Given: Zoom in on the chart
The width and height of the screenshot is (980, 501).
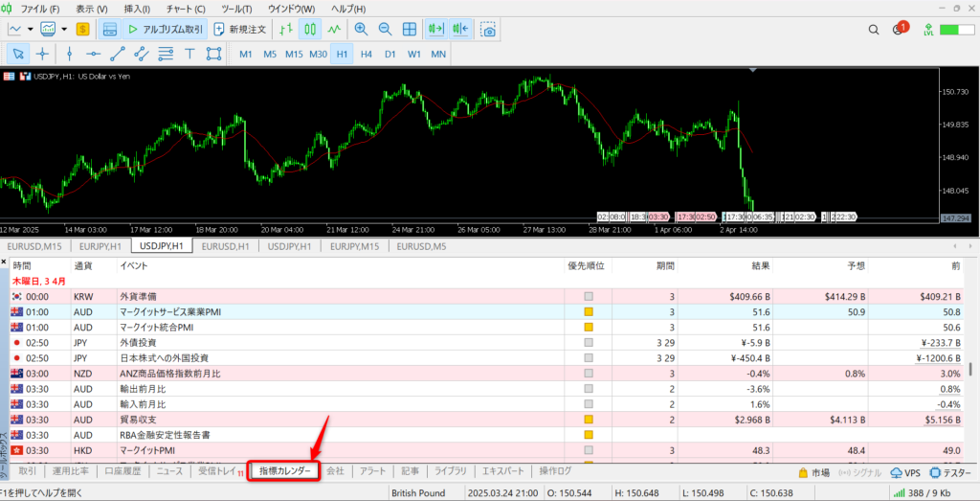Looking at the screenshot, I should pyautogui.click(x=361, y=29).
